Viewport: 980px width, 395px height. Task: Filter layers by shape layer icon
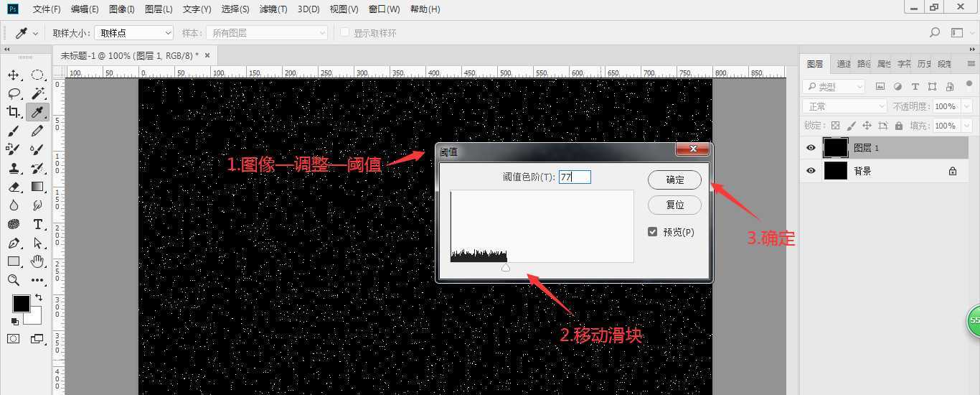point(932,86)
